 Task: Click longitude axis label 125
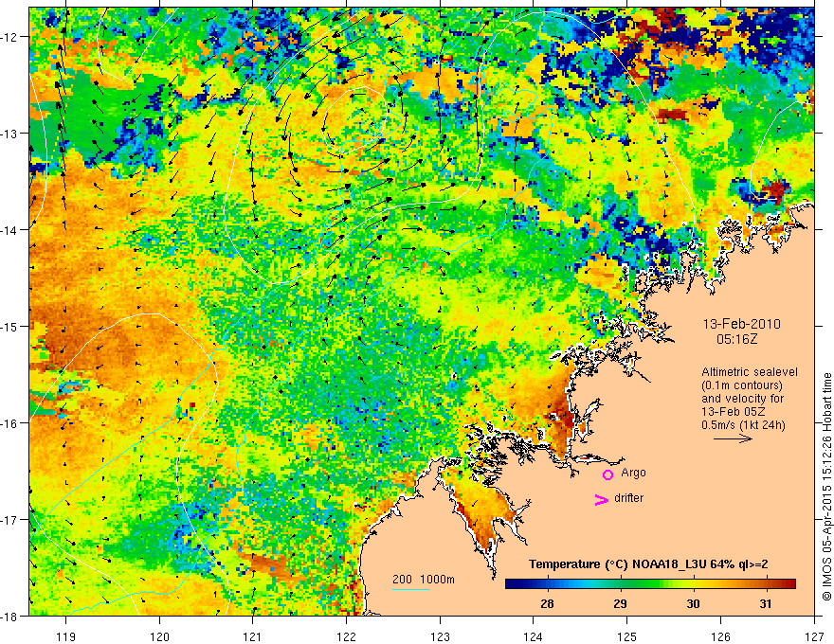(627, 636)
